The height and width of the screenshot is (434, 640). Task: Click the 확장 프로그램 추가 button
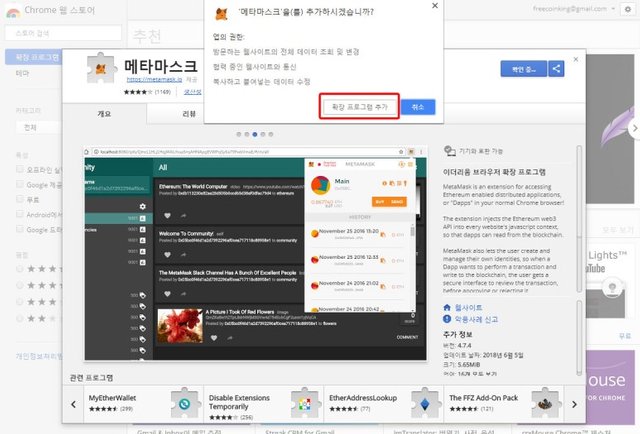coord(359,107)
